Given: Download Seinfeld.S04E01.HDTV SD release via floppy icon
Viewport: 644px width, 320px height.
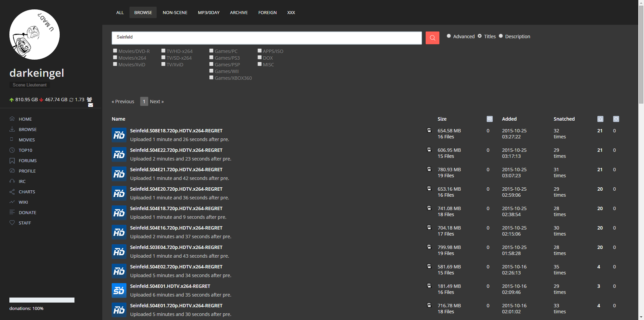Looking at the screenshot, I should pos(429,285).
